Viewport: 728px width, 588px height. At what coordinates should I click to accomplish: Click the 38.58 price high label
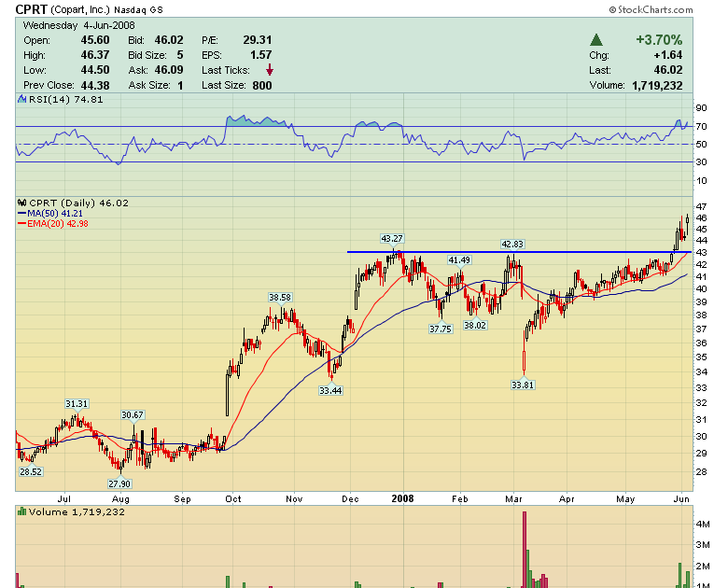(280, 297)
